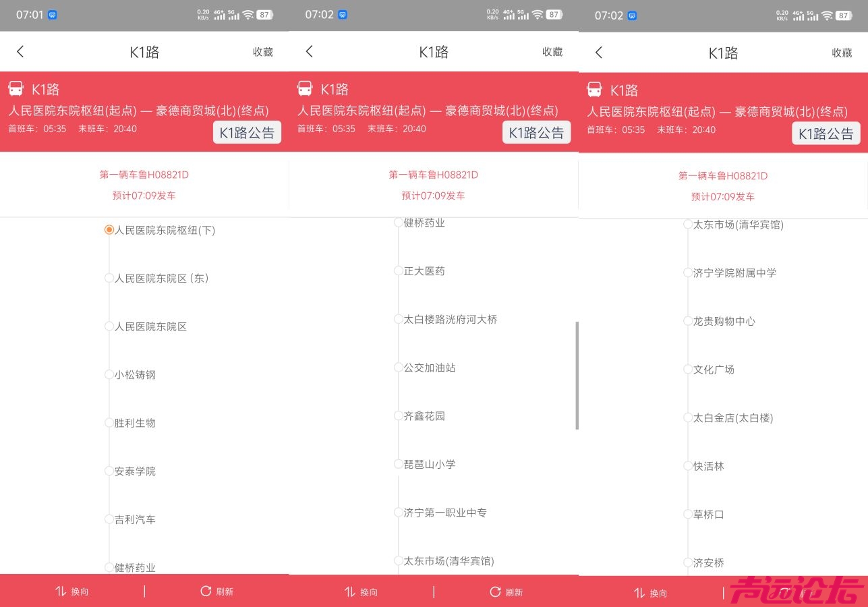Open the 琵琶山小学 stop entry

tap(430, 464)
